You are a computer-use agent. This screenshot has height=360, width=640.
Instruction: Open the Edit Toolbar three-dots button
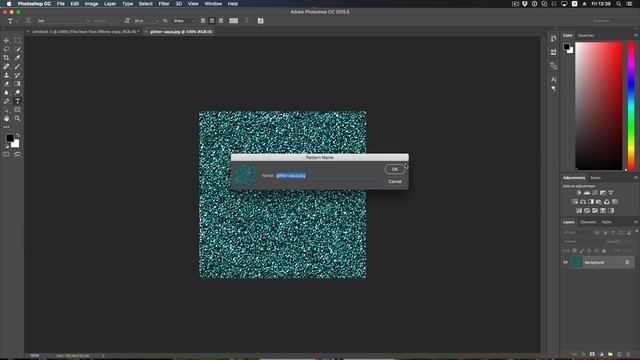coord(6,127)
